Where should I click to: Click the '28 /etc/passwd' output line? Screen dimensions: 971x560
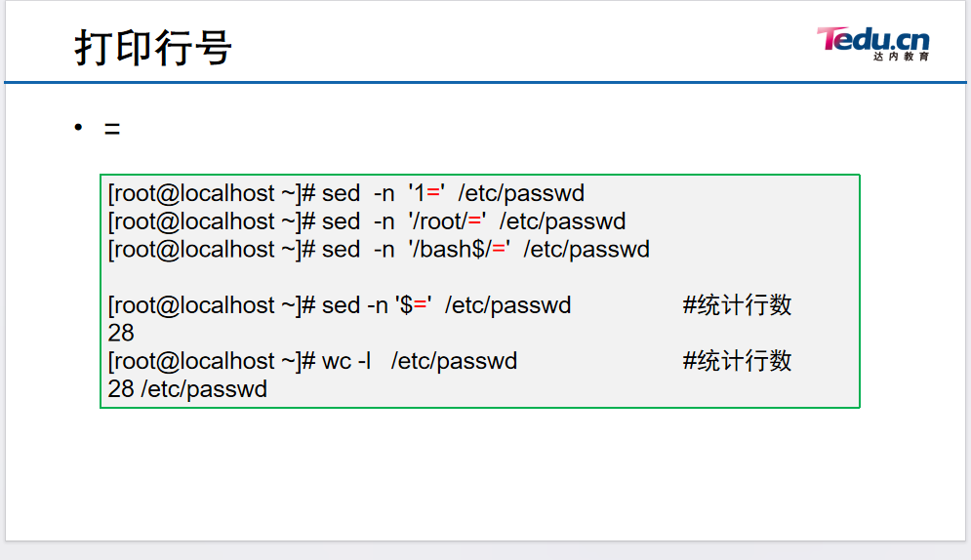coord(187,389)
